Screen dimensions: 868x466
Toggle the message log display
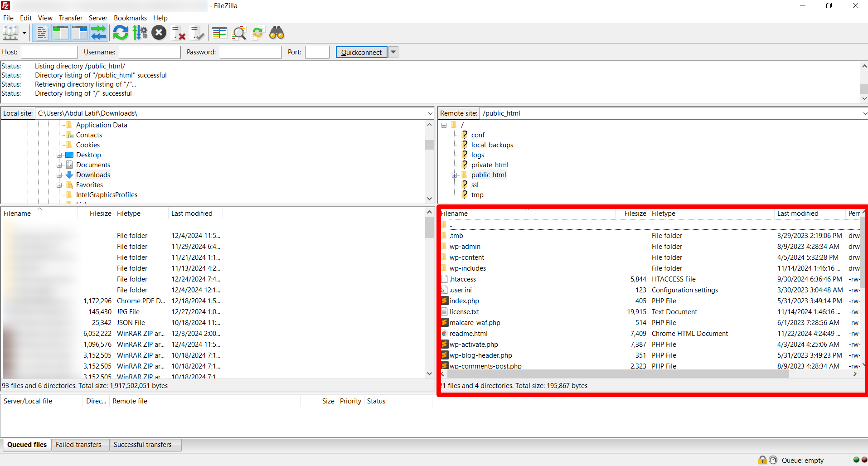[x=41, y=33]
